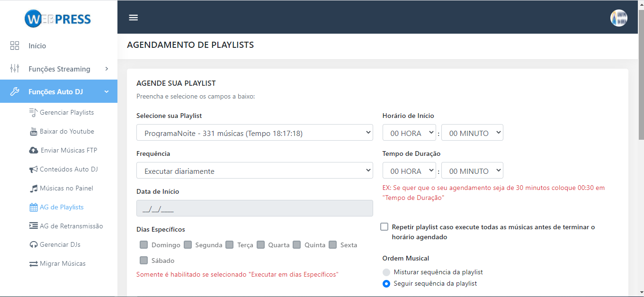The image size is (644, 297).
Task: Select Misturar sequência da playlist option
Action: pyautogui.click(x=386, y=272)
